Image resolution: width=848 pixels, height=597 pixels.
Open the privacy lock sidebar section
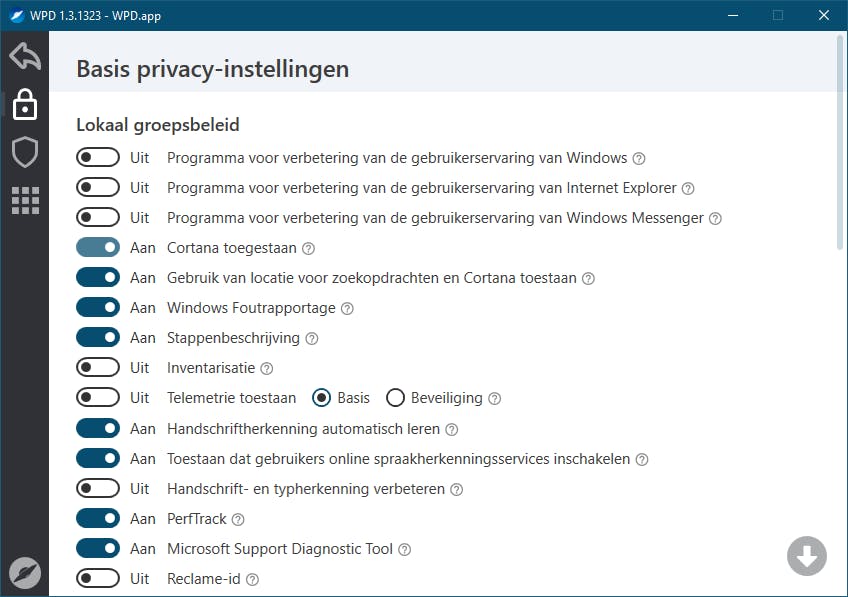[x=25, y=105]
